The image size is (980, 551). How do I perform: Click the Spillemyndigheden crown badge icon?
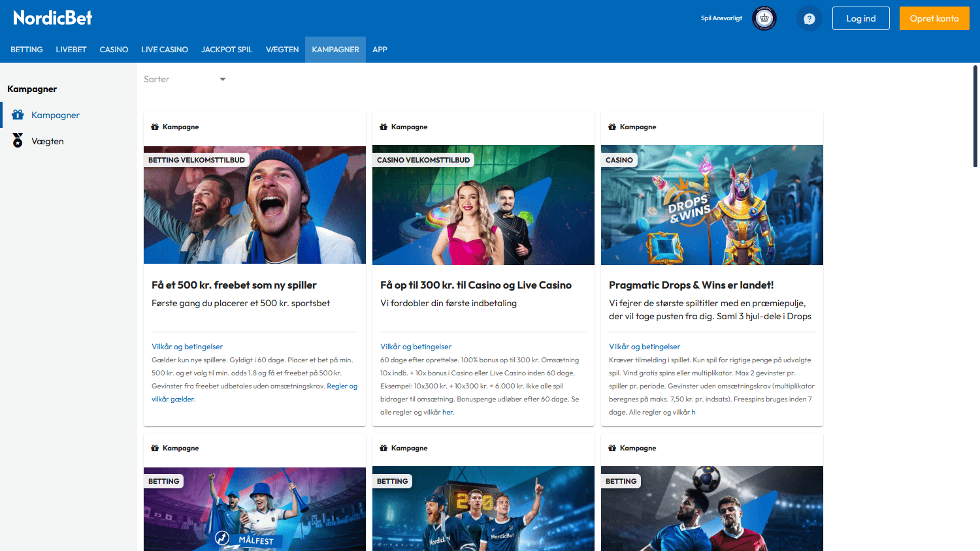pos(764,18)
